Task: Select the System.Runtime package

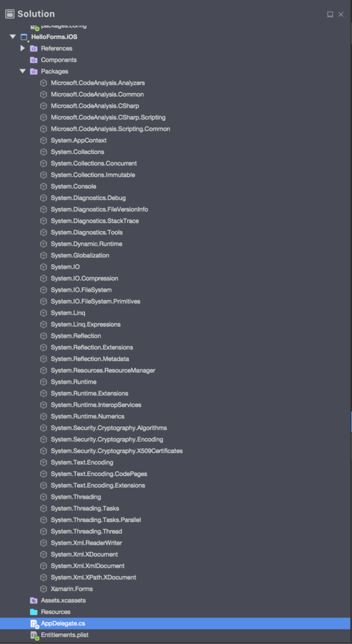Action: (74, 382)
